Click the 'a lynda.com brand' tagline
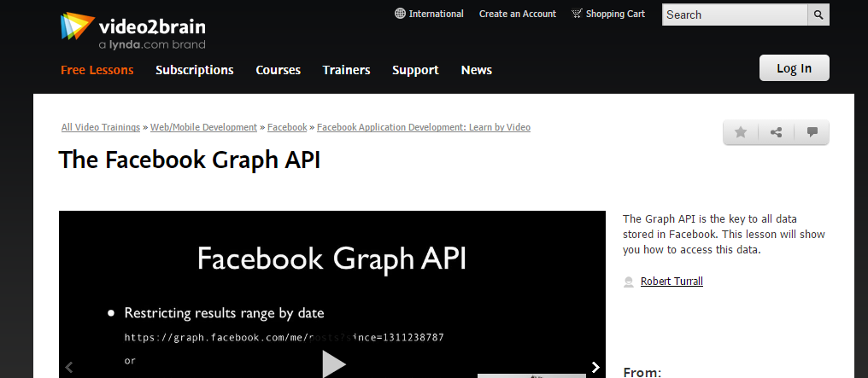This screenshot has width=868, height=378. (x=152, y=44)
